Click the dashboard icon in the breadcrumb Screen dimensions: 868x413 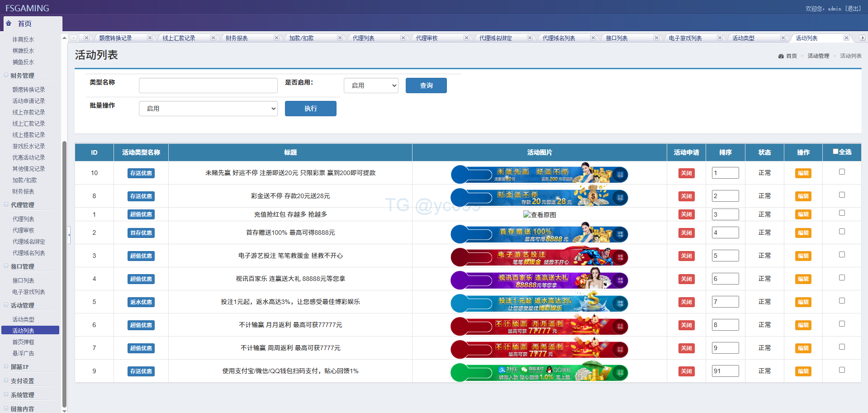(x=781, y=56)
